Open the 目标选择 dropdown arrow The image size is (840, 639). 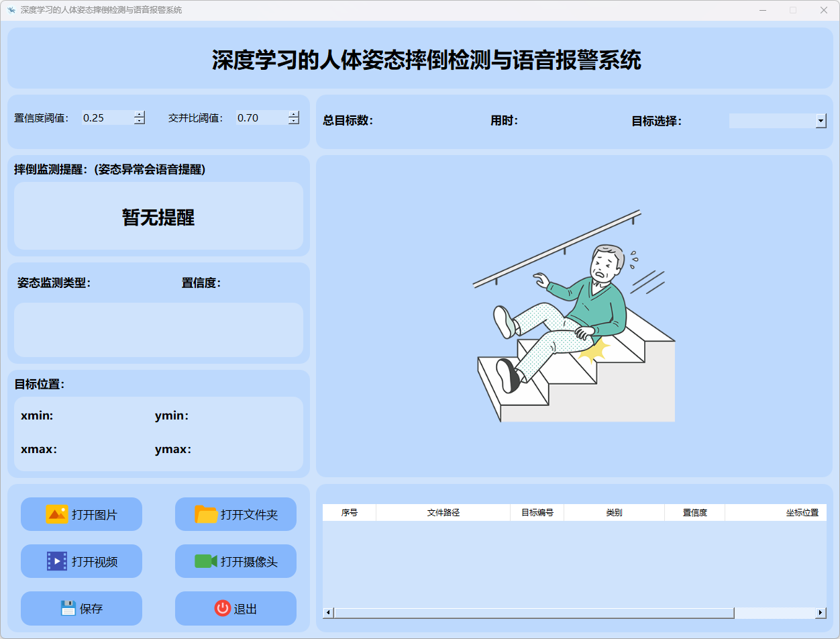[x=821, y=121]
